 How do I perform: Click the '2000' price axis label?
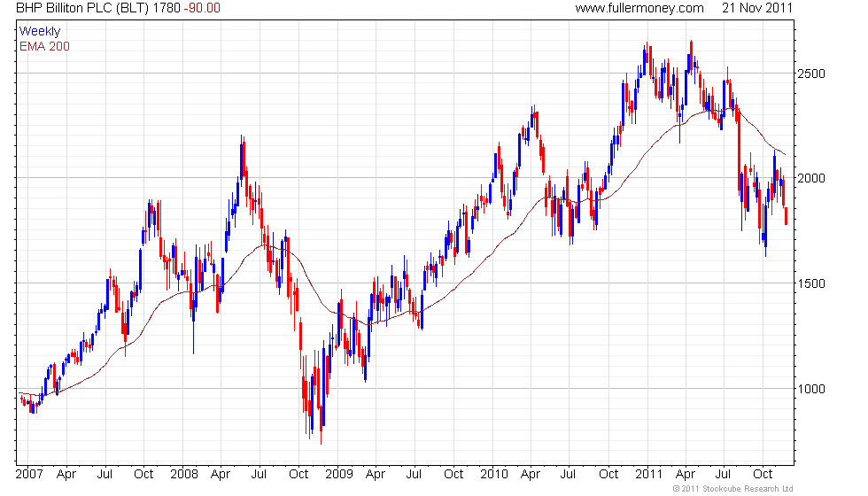point(811,178)
